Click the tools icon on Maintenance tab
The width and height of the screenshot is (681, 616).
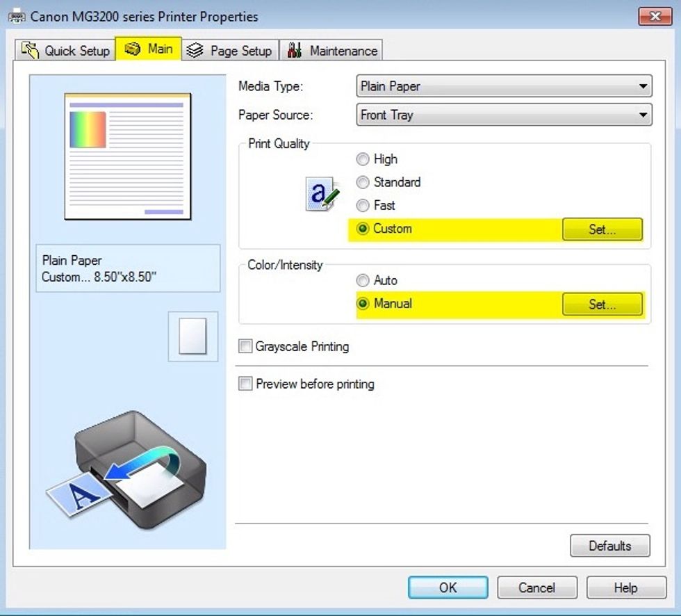coord(294,49)
